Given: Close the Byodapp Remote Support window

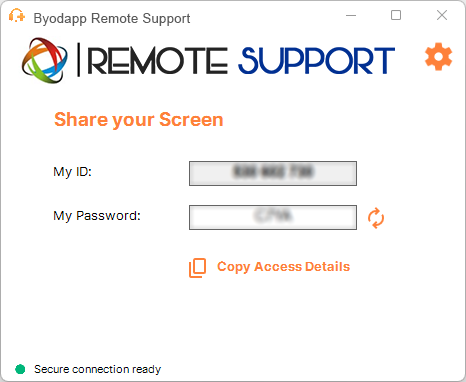Looking at the screenshot, I should point(442,15).
